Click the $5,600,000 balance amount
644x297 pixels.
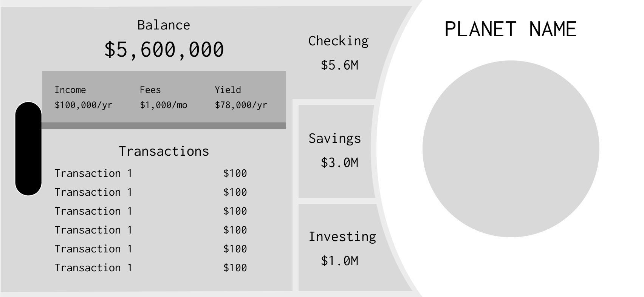click(x=164, y=49)
